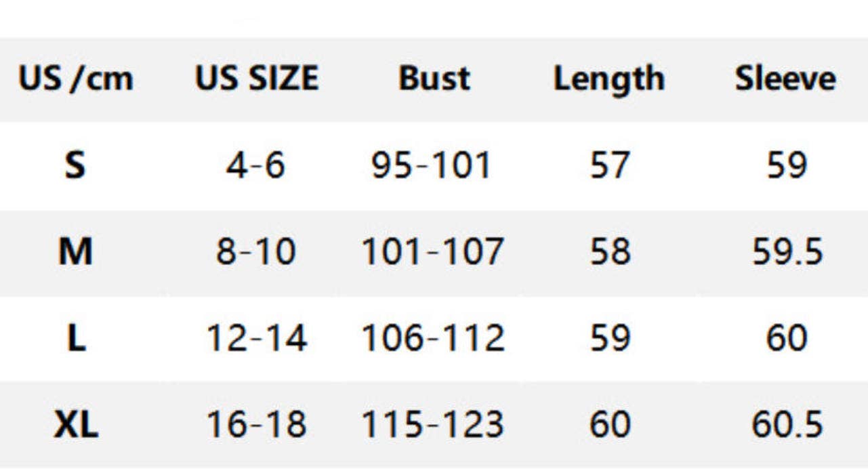This screenshot has height=475, width=868.
Task: Select bust measurement "115-123"
Action: click(x=433, y=425)
